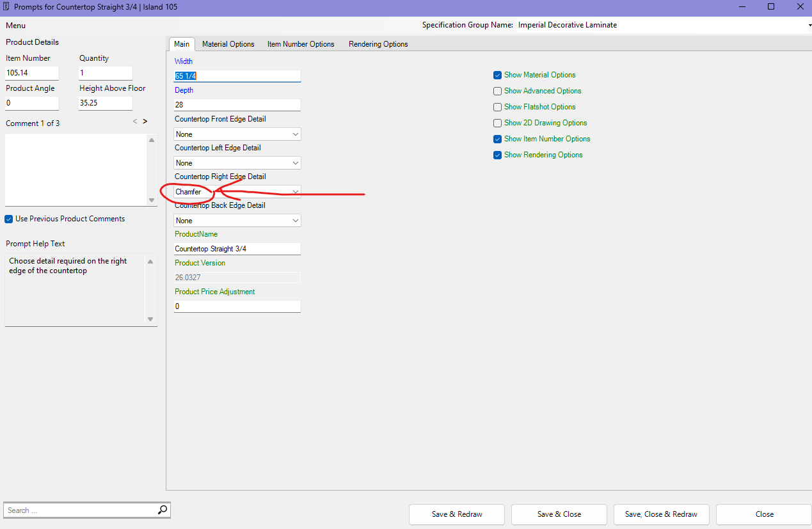This screenshot has width=812, height=529.
Task: Click the Width input field
Action: pyautogui.click(x=237, y=75)
